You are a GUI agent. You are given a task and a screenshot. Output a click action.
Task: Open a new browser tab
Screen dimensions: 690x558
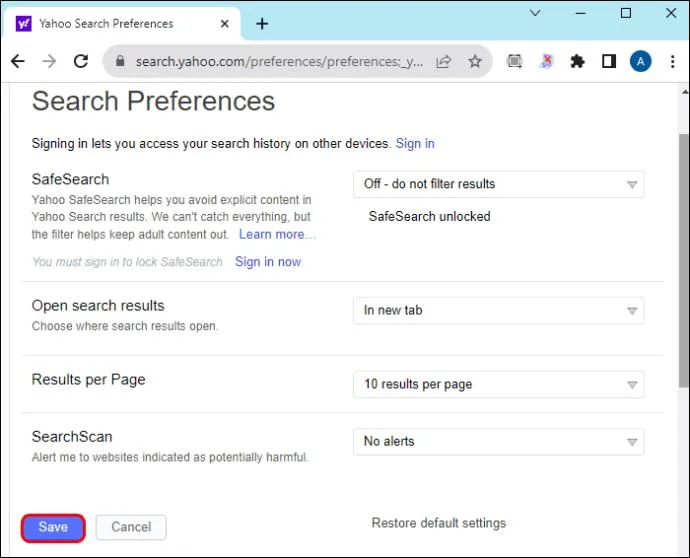coord(262,23)
